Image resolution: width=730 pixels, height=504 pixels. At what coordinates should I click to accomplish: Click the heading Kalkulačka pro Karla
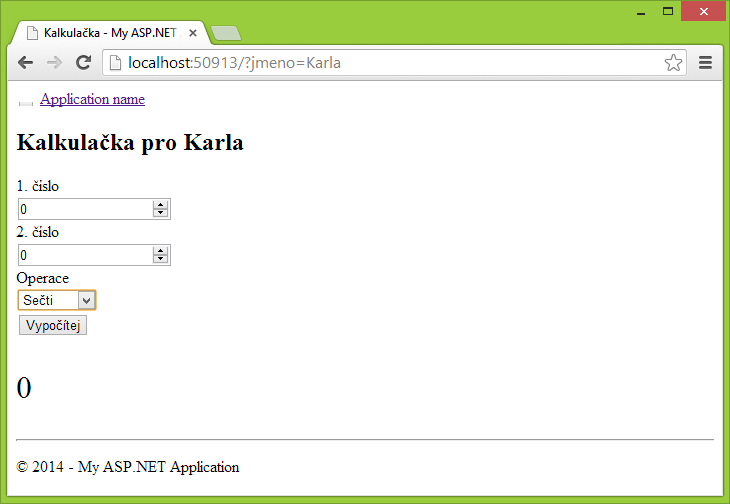pos(130,142)
